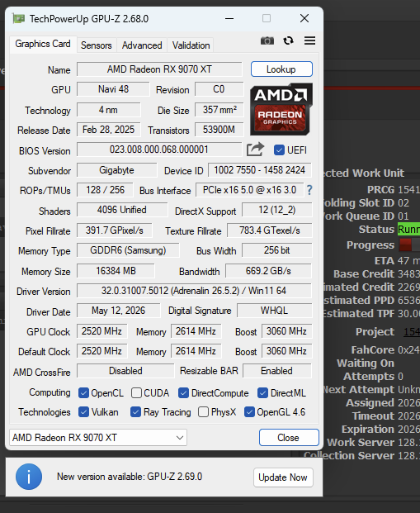Open the Validation tab
This screenshot has width=420, height=513.
pos(191,45)
